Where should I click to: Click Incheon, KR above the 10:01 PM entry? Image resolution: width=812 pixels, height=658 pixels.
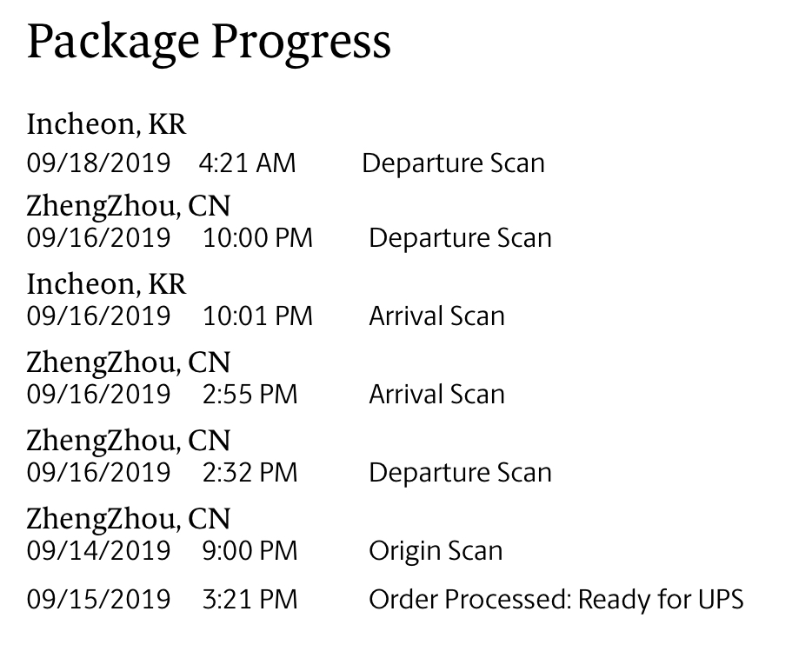point(106,284)
